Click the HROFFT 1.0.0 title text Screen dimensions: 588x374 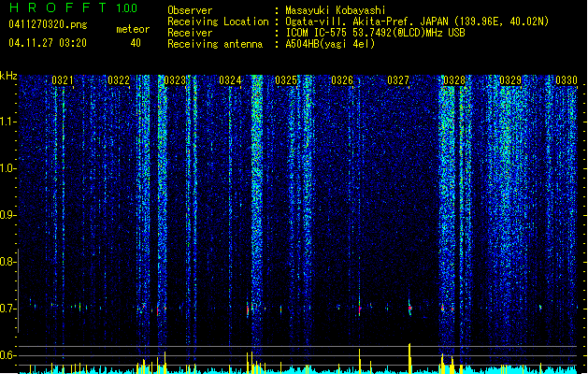[x=74, y=7]
